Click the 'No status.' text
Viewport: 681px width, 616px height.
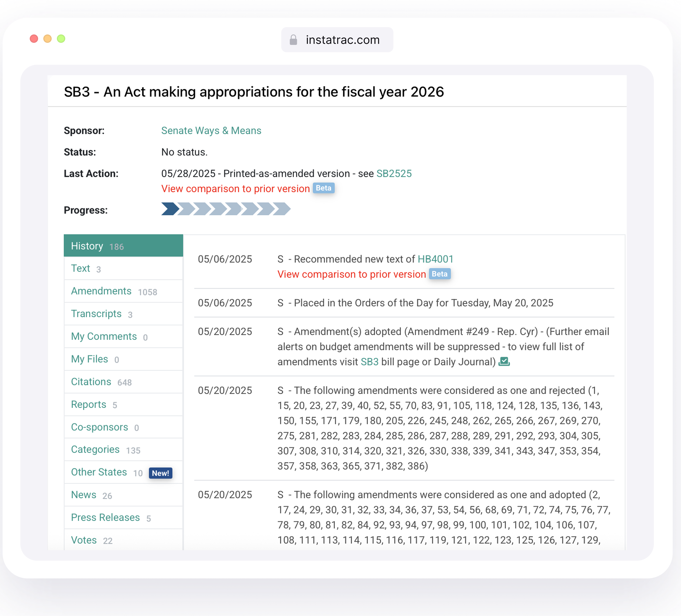tap(184, 152)
